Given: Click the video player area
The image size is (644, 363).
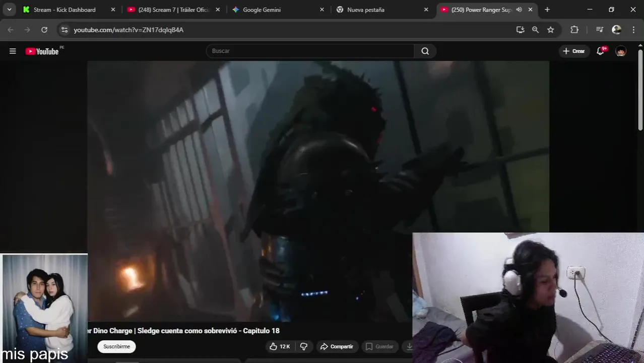Looking at the screenshot, I should [x=318, y=192].
